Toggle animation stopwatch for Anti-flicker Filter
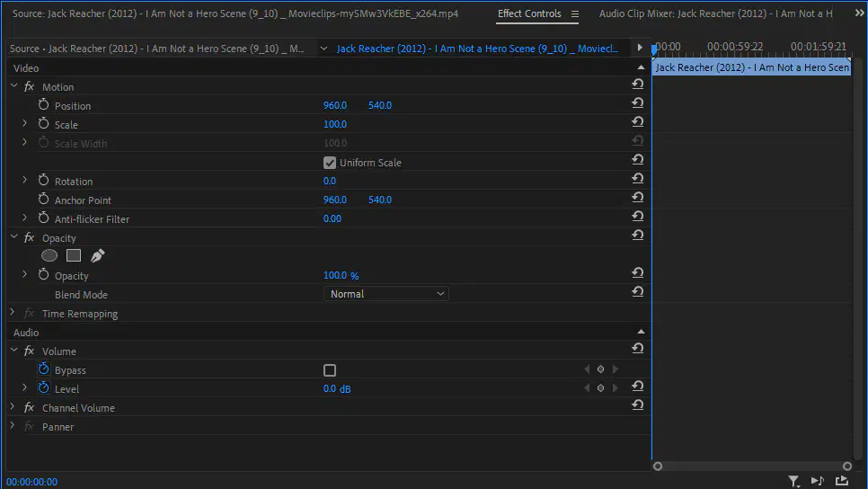 (43, 218)
